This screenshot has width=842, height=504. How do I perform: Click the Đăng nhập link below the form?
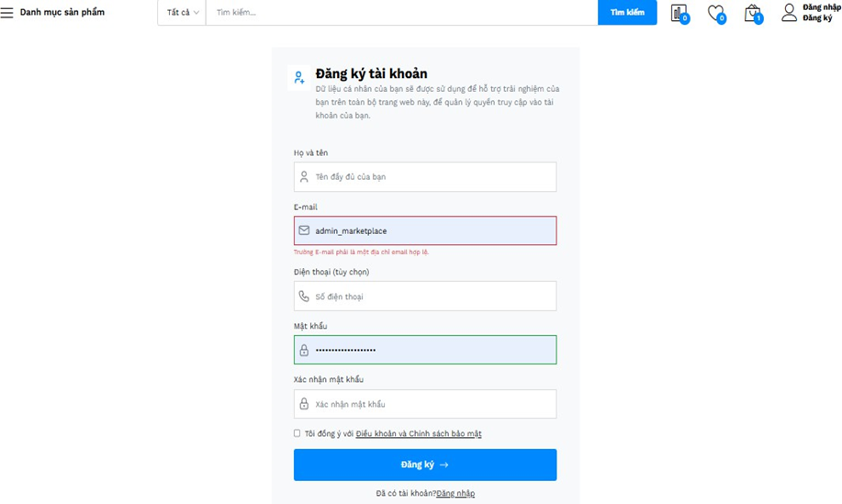[455, 494]
